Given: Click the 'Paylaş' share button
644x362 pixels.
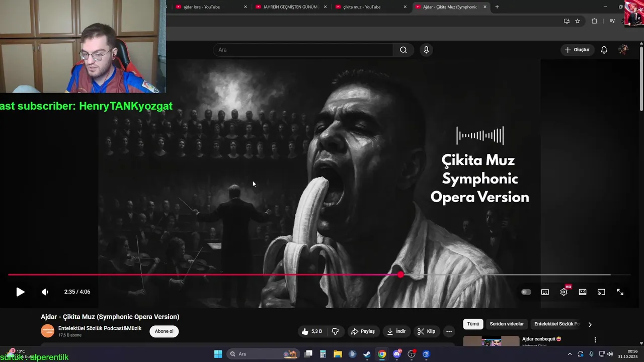Looking at the screenshot, I should click(363, 331).
